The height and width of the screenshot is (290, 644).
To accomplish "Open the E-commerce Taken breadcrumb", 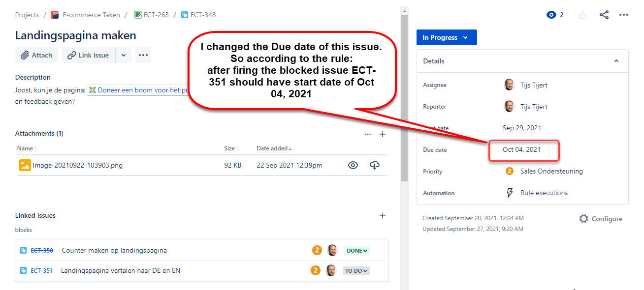I will tap(91, 15).
